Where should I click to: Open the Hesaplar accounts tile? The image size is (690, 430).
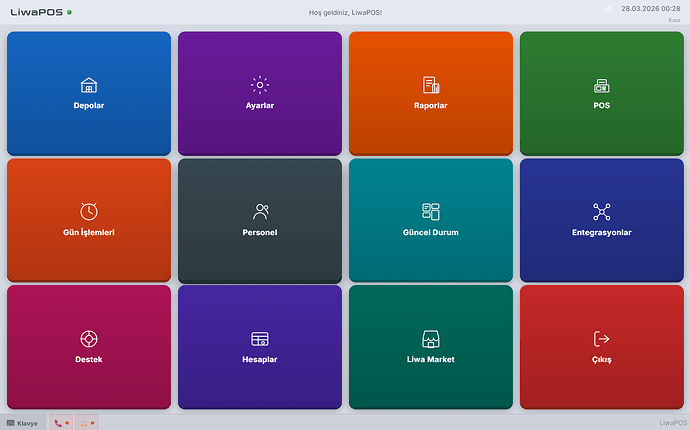click(x=260, y=347)
